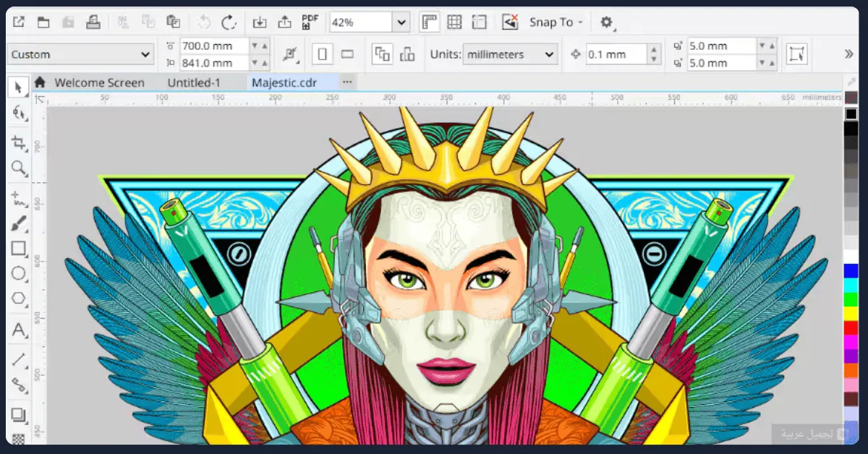Pick the blue swatch in the palette
The height and width of the screenshot is (454, 868).
pyautogui.click(x=851, y=270)
